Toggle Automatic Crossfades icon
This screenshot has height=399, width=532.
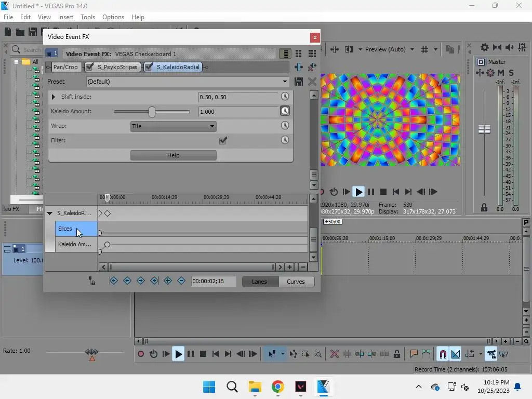coord(456,354)
